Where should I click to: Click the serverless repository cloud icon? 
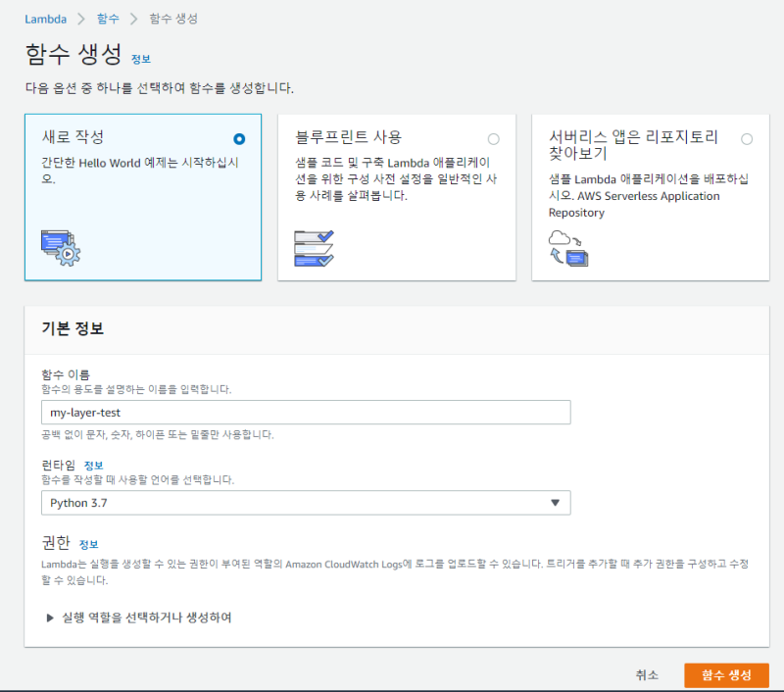568,248
